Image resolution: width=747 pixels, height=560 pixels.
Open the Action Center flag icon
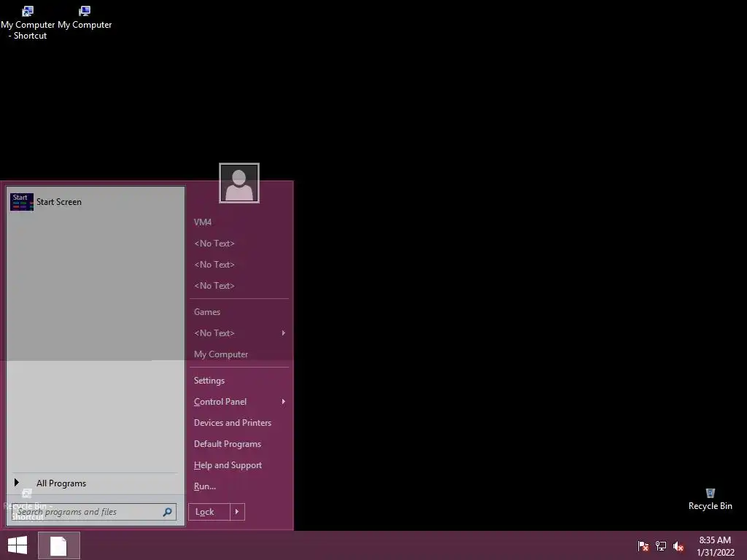point(643,545)
